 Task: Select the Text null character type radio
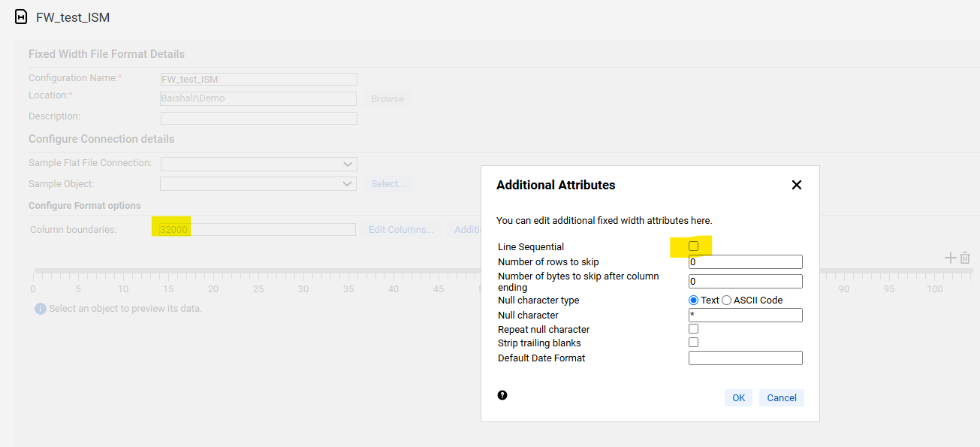pyautogui.click(x=693, y=300)
